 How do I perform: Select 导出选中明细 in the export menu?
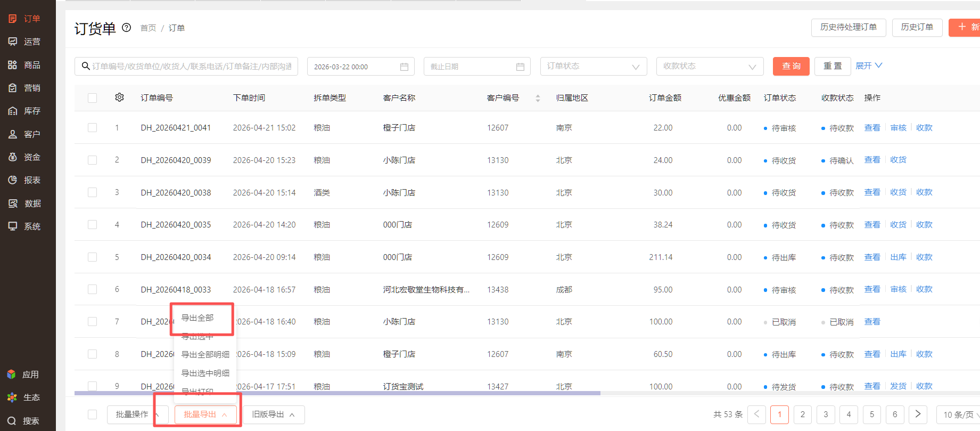point(205,373)
